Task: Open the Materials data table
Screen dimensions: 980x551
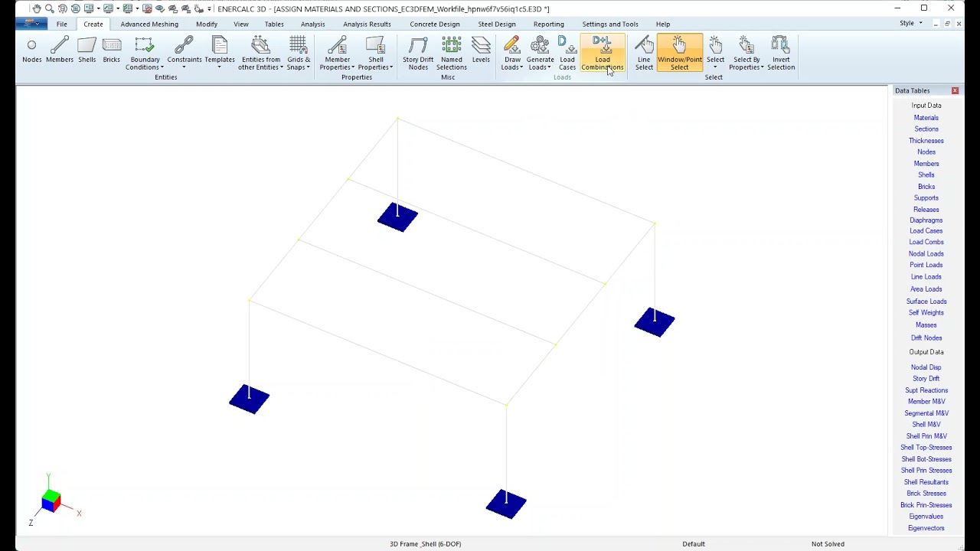Action: [x=926, y=118]
